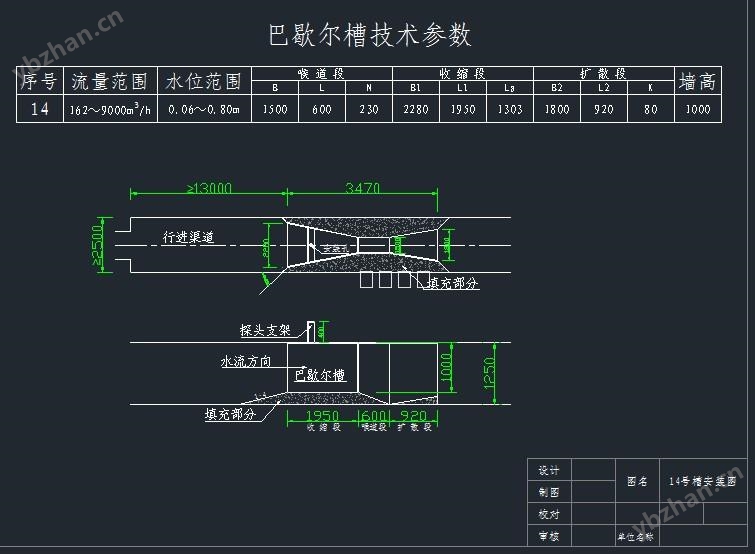Image resolution: width=755 pixels, height=554 pixels.
Task: Select the 探头支架 label
Action: (x=265, y=329)
